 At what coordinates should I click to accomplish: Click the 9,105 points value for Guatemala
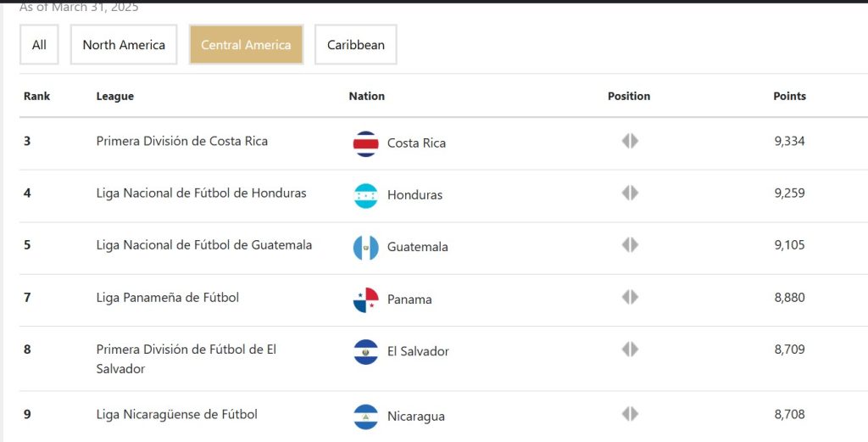pos(789,245)
